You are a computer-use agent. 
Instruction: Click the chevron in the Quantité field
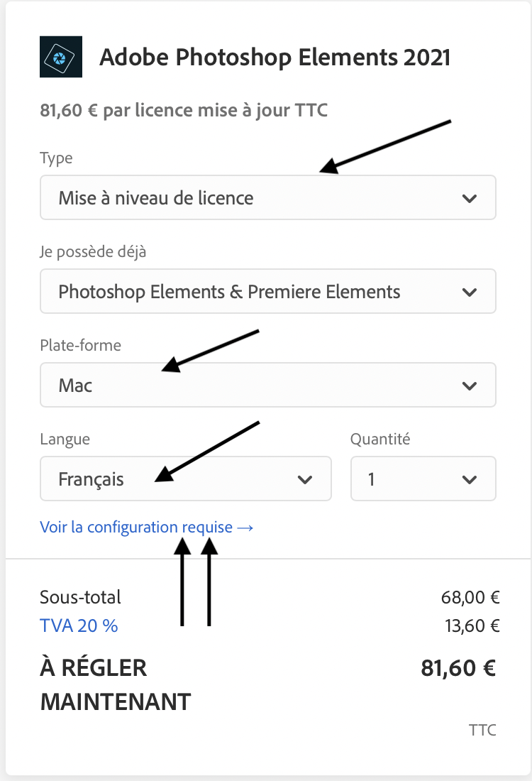pos(469,479)
